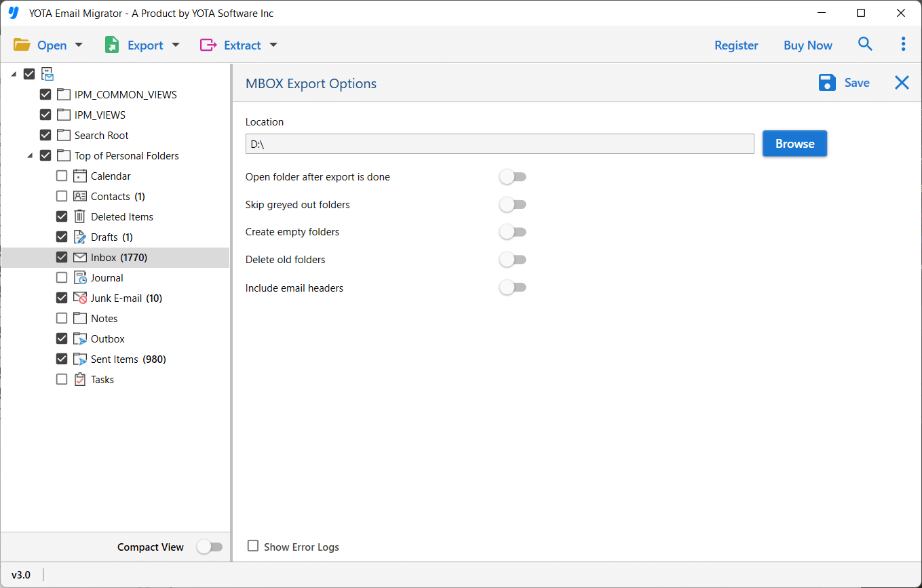Screen dimensions: 922x588
Task: Open the Export dropdown arrow
Action: click(x=176, y=45)
